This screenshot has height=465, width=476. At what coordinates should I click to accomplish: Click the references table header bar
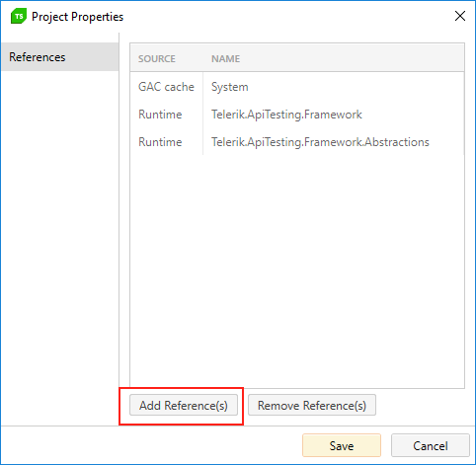297,57
